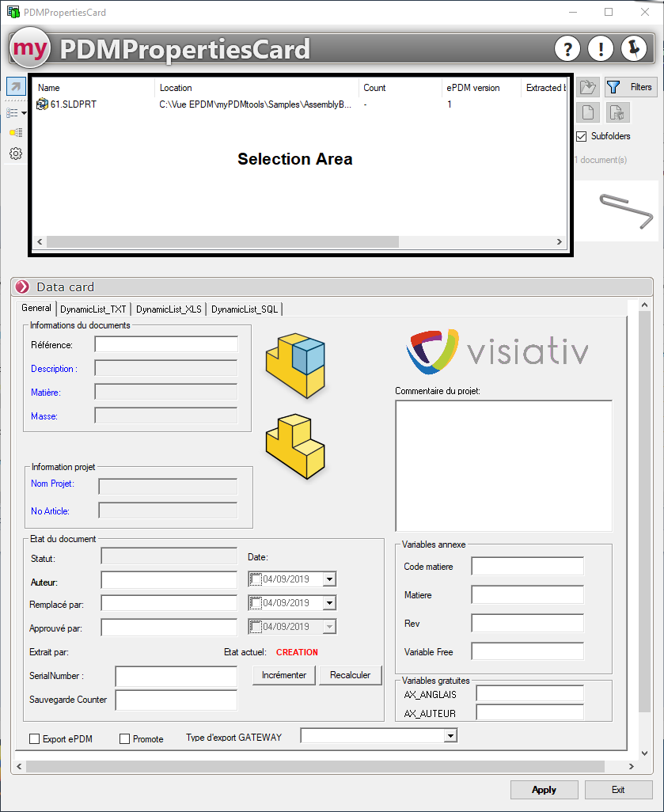Expand the Auteur date picker dropdown
The image size is (664, 812).
point(329,579)
